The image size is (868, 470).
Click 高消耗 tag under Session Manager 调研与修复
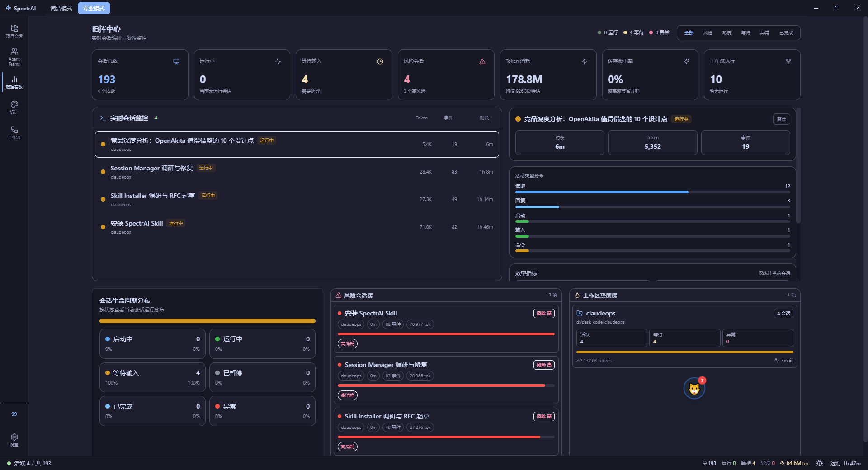point(348,395)
